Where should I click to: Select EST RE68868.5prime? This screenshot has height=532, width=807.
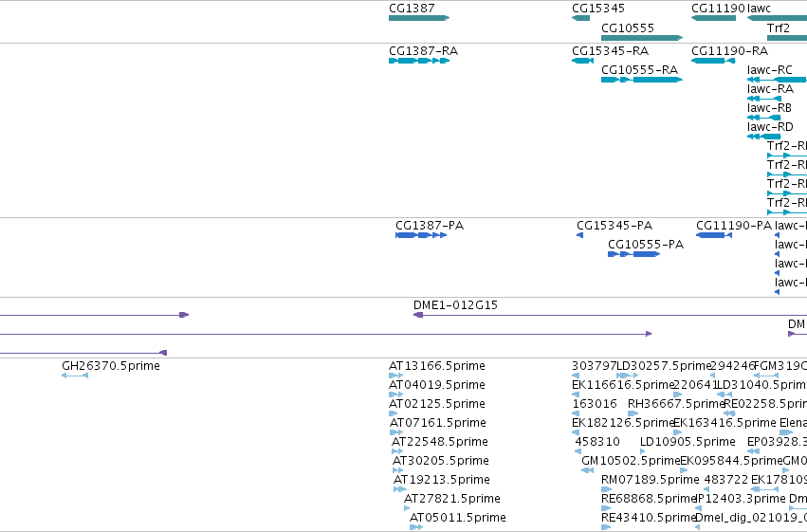pos(649,499)
